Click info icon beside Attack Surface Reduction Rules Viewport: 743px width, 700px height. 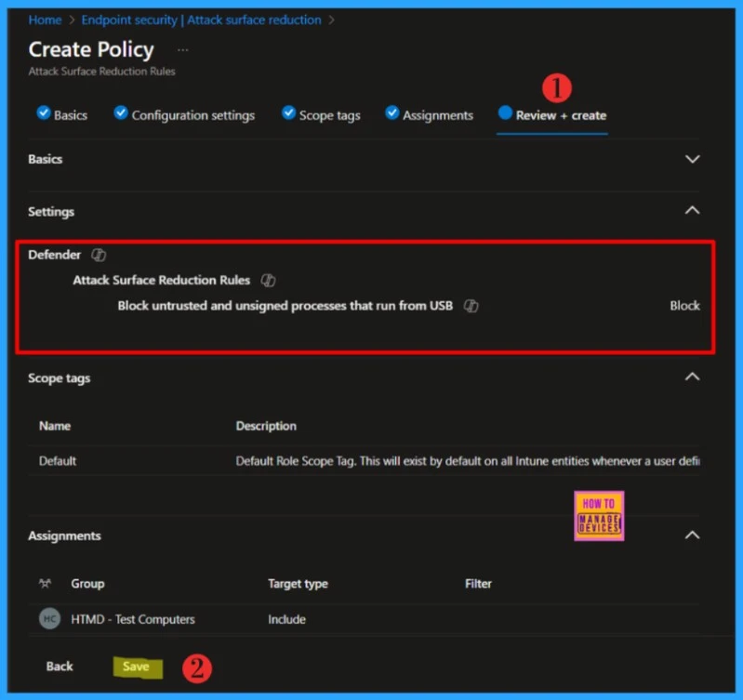pos(268,280)
